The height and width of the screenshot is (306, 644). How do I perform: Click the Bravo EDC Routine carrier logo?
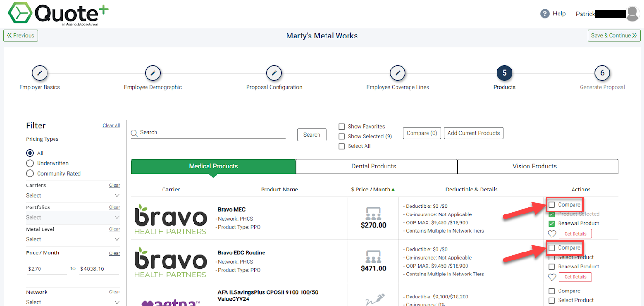click(171, 262)
